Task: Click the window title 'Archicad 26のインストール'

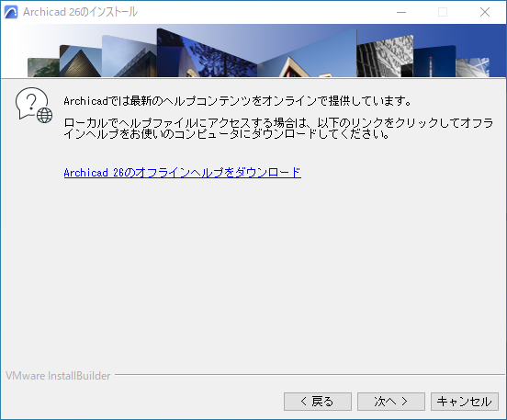Action: (x=80, y=12)
